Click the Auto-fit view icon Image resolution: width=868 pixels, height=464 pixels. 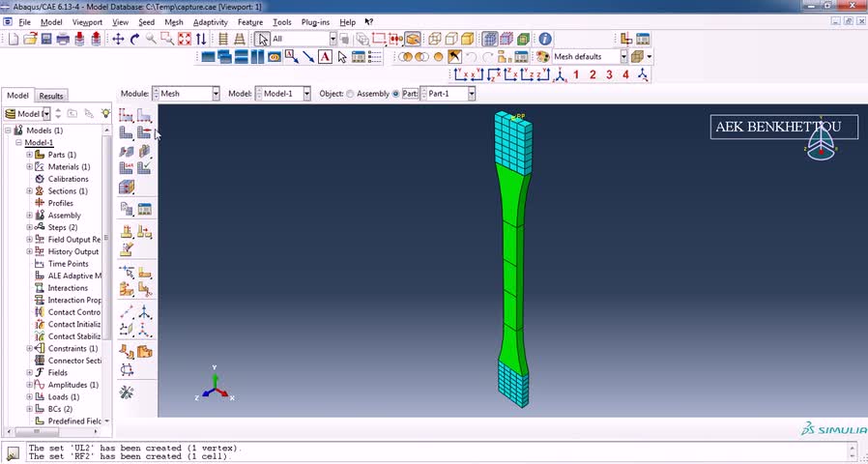pos(185,39)
